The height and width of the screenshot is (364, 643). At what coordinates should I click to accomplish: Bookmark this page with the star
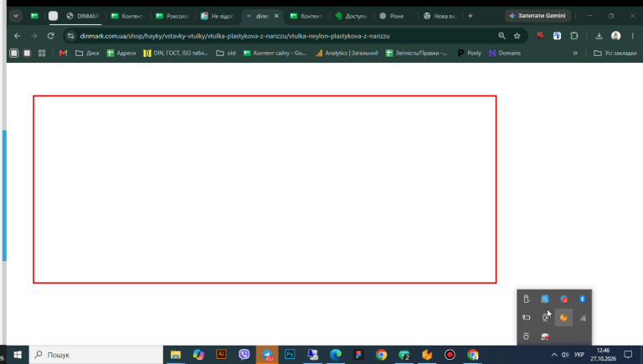coord(517,36)
